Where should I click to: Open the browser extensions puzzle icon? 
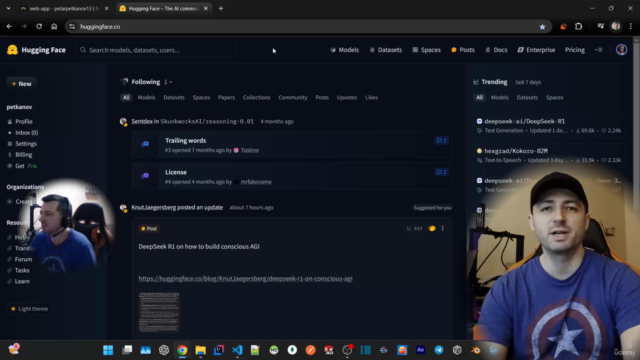coord(578,27)
